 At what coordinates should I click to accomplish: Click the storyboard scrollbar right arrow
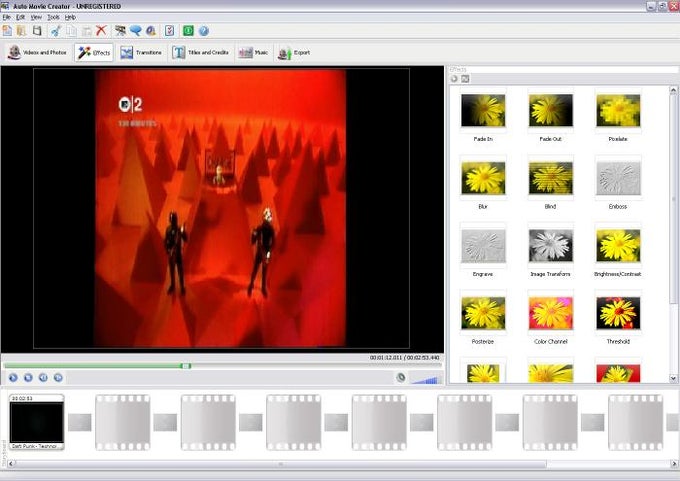coord(673,464)
